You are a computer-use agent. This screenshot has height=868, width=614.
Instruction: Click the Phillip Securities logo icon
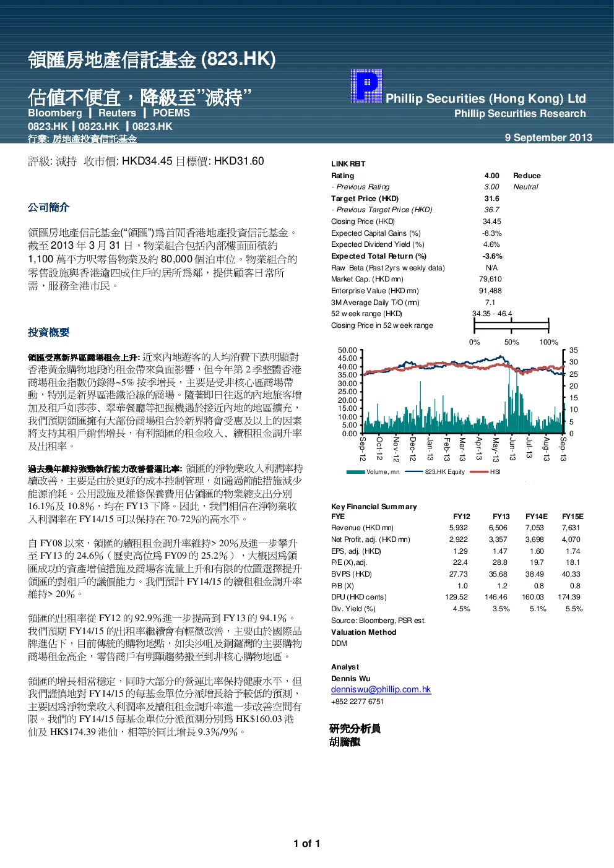[x=366, y=86]
